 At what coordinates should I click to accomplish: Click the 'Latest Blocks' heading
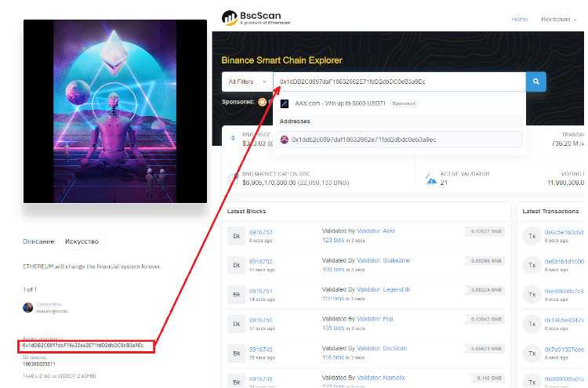point(246,212)
